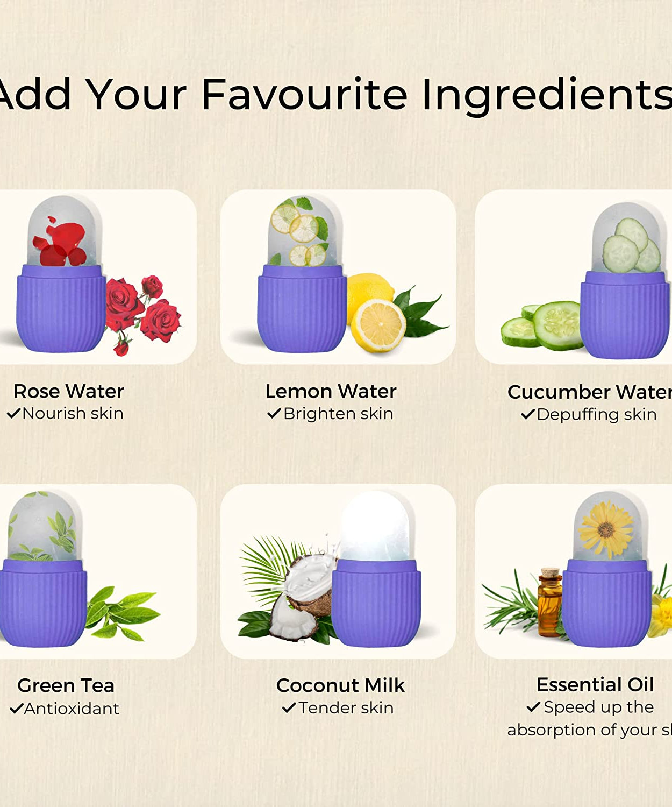The width and height of the screenshot is (672, 807).
Task: Select the Coconut Milk product picture
Action: (x=338, y=571)
